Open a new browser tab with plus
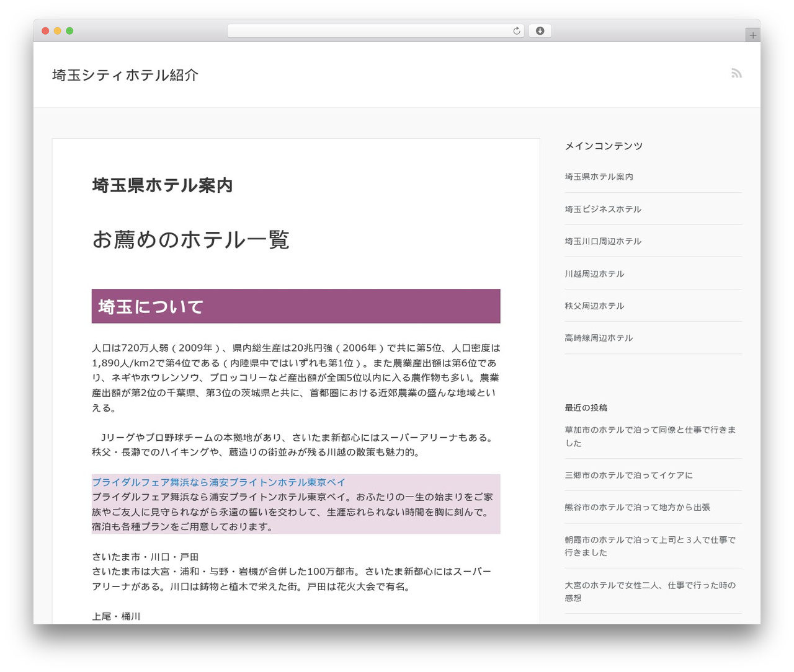 coord(752,35)
